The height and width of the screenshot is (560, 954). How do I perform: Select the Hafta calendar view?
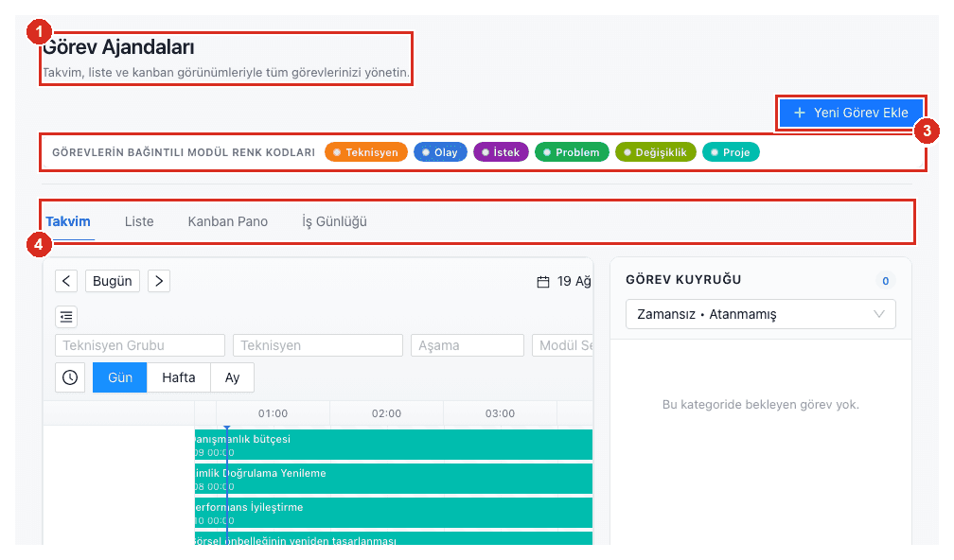click(178, 377)
